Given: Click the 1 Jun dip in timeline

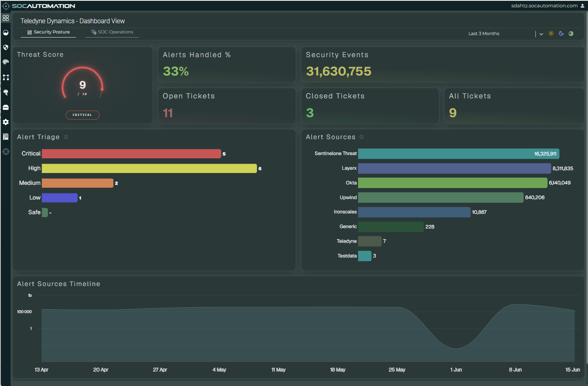Looking at the screenshot, I should coord(456,348).
